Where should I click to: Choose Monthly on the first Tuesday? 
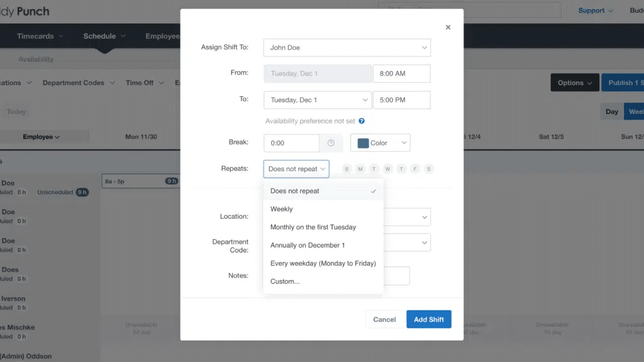tap(323, 227)
